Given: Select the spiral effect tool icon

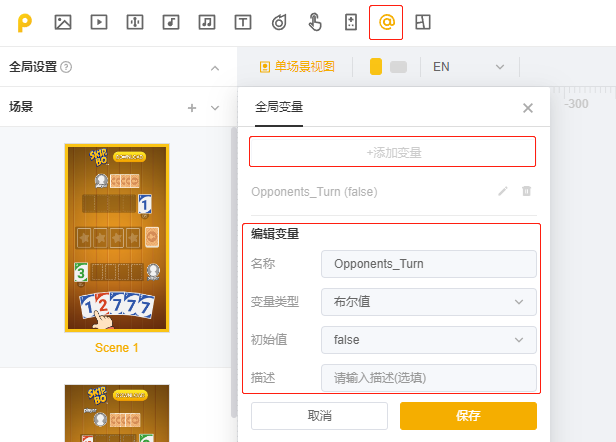Looking at the screenshot, I should tap(279, 22).
